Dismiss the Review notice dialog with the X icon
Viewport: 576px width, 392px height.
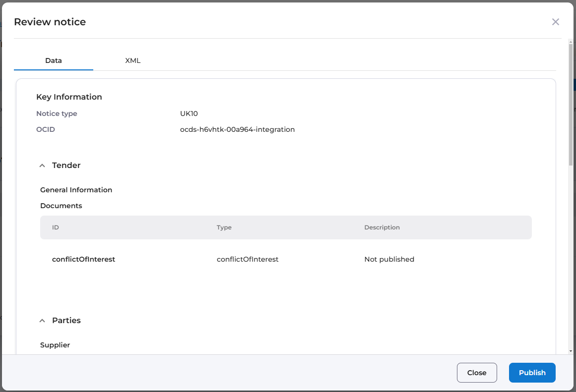[556, 22]
